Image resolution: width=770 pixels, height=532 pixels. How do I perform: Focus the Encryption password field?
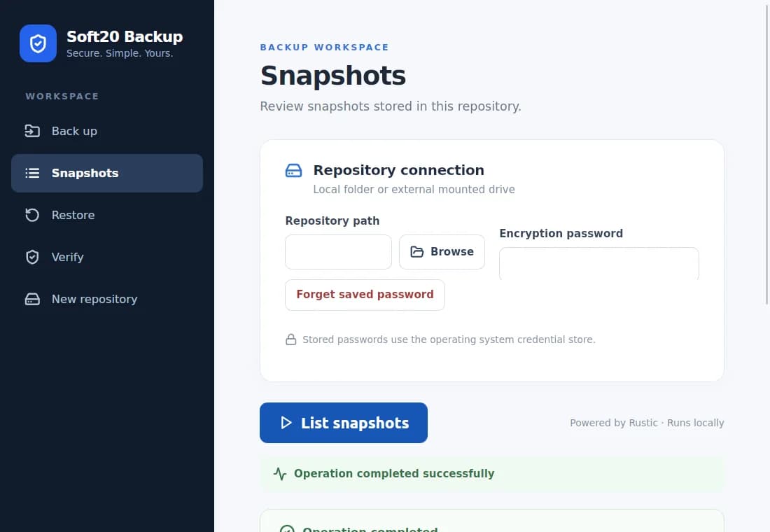pos(599,265)
